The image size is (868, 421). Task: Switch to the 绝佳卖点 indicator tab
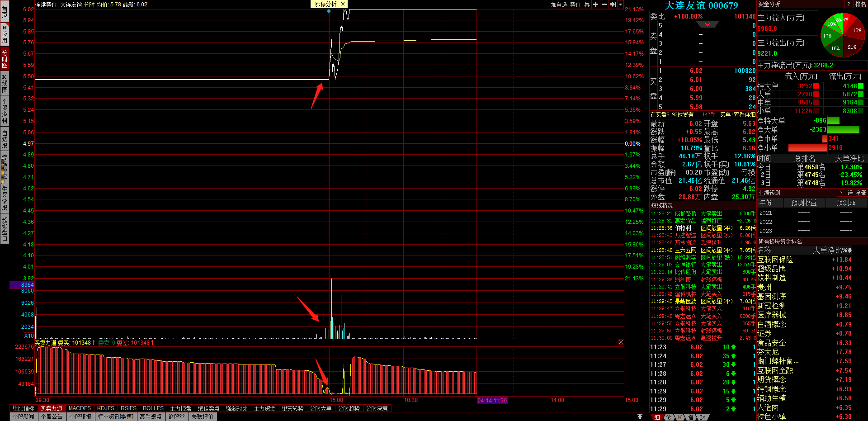(208, 408)
